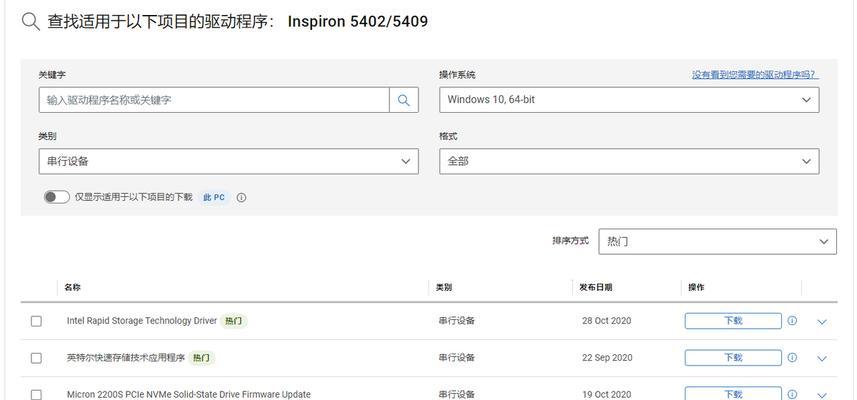Image resolution: width=857 pixels, height=400 pixels.
Task: Click the 输入驱动程序名称或关键字 input field
Action: click(214, 100)
